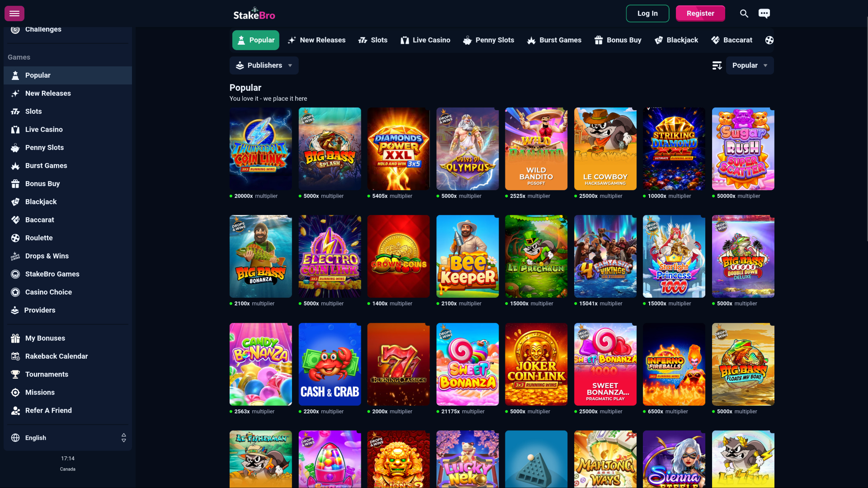The height and width of the screenshot is (488, 868).
Task: Toggle the sort order icon
Action: tap(717, 66)
